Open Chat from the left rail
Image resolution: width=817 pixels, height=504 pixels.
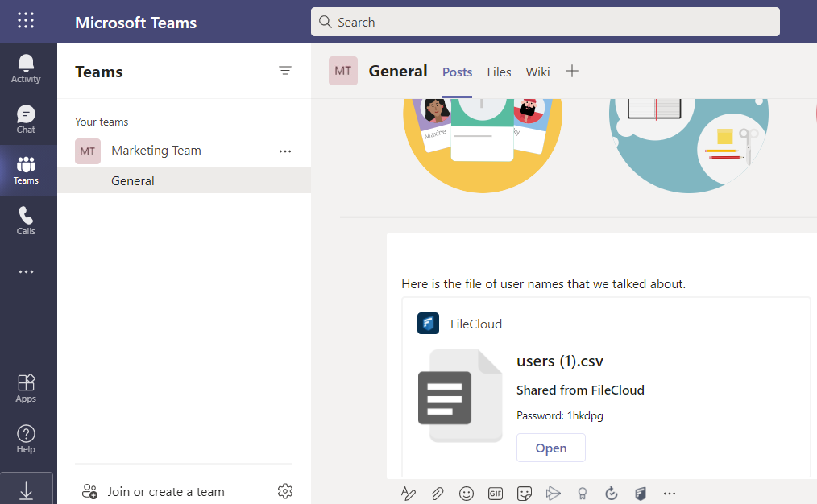(x=26, y=119)
